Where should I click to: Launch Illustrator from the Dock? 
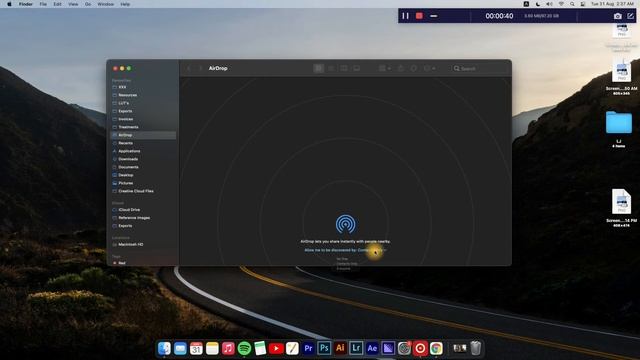tap(340, 348)
